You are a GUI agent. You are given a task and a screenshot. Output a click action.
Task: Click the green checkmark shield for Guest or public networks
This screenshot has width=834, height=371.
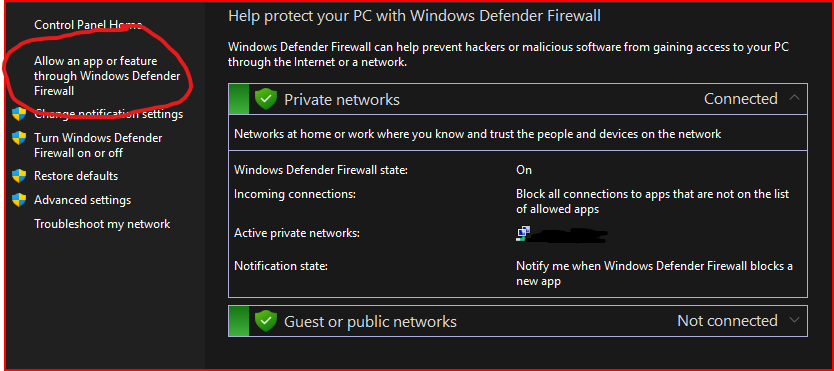266,321
